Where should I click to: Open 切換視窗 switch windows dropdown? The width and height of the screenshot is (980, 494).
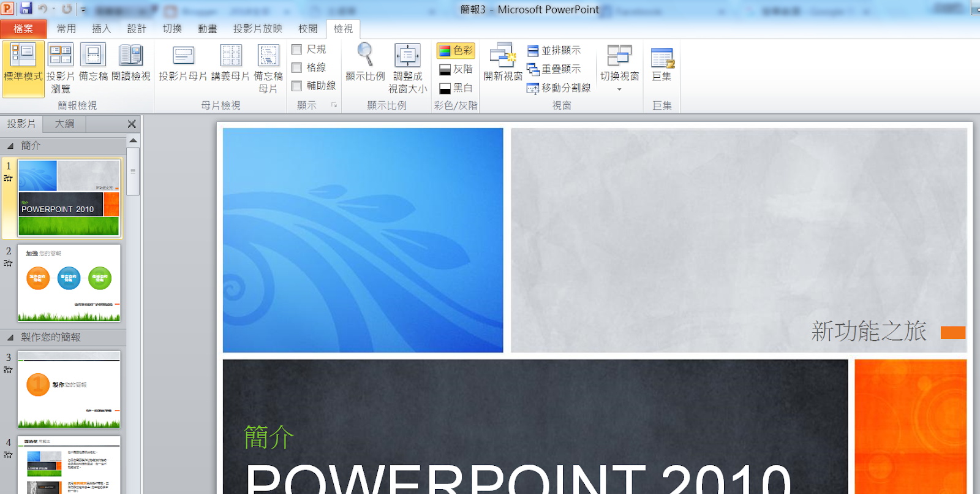pos(619,69)
